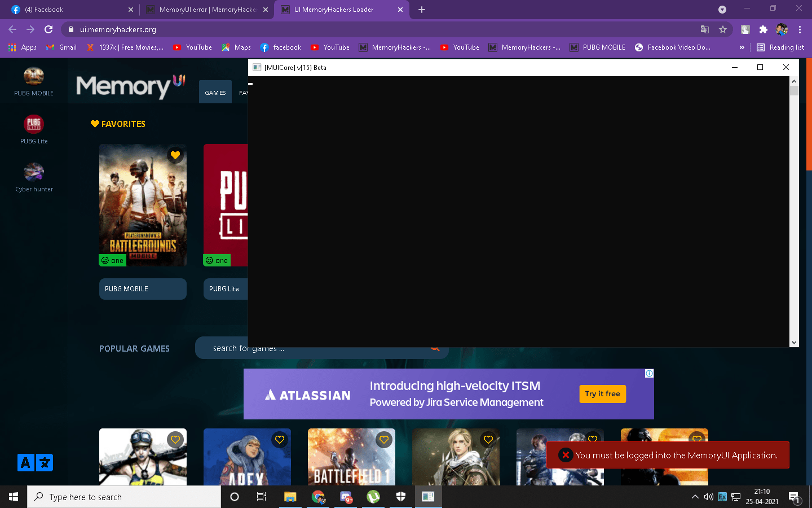Toggle favorite heart on goggles-girl game thumbnail
812x508 pixels.
(x=175, y=440)
